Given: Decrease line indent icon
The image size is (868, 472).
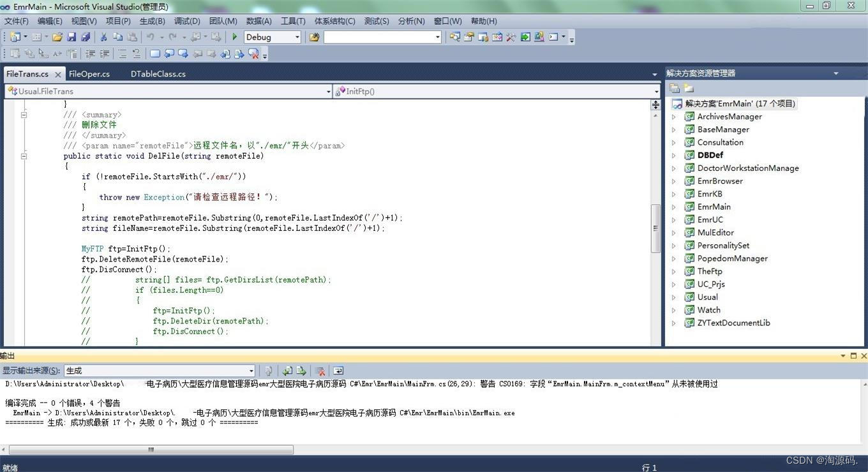Looking at the screenshot, I should (91, 54).
